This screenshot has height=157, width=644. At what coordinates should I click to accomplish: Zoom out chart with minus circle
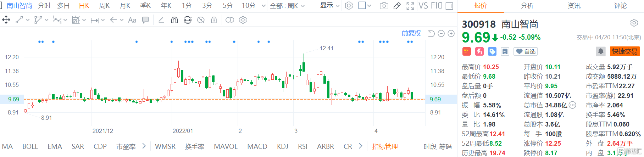point(441,33)
